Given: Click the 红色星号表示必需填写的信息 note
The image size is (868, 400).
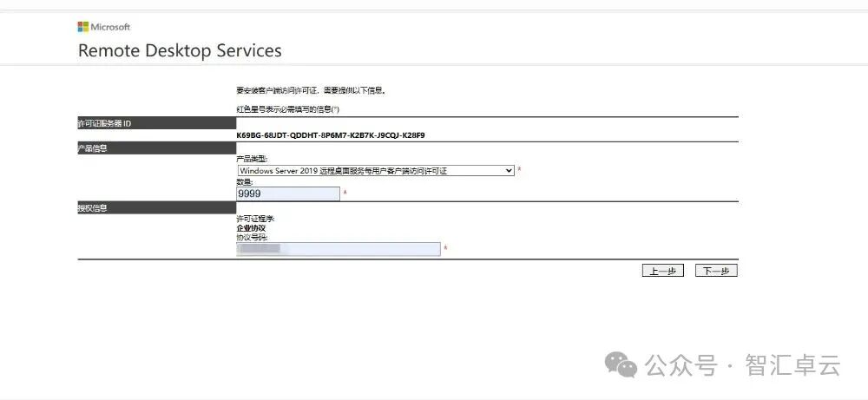Looking at the screenshot, I should click(288, 109).
